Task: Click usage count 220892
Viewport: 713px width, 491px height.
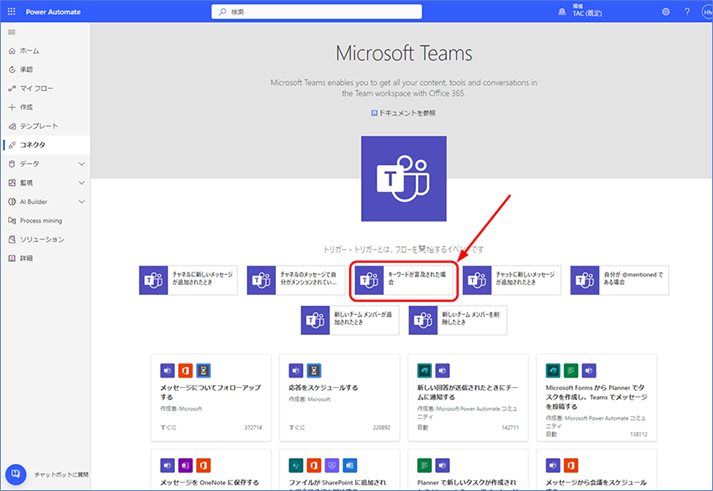Action: click(x=382, y=427)
